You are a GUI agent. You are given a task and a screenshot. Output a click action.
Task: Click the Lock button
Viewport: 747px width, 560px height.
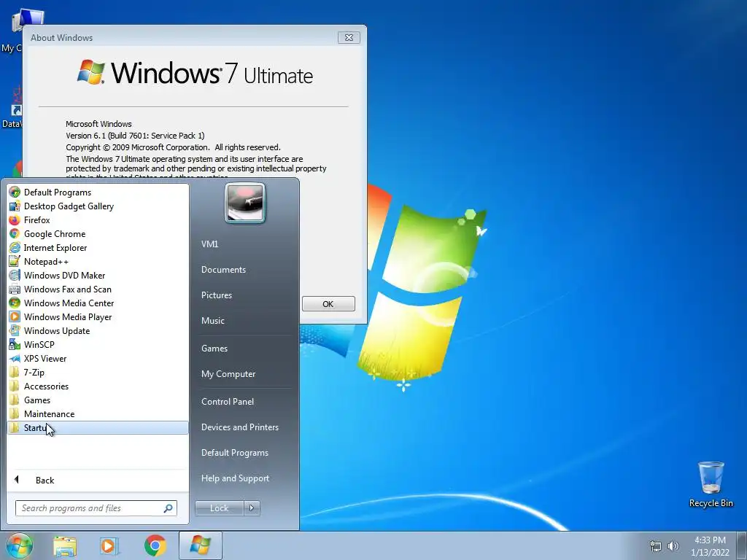(x=219, y=508)
